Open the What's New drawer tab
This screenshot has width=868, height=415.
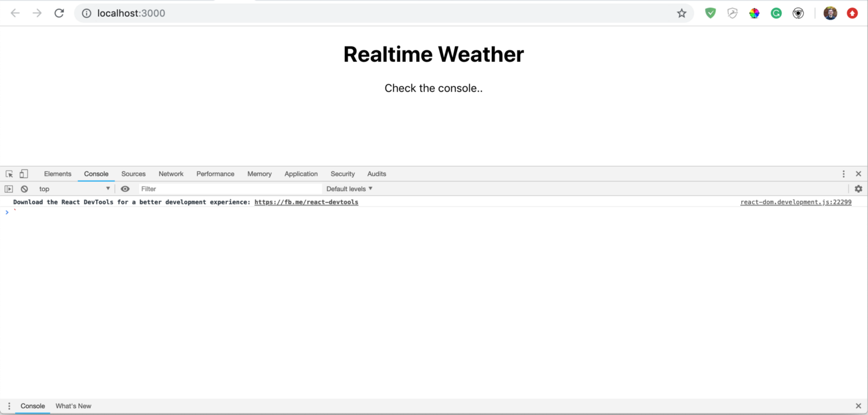pyautogui.click(x=73, y=406)
